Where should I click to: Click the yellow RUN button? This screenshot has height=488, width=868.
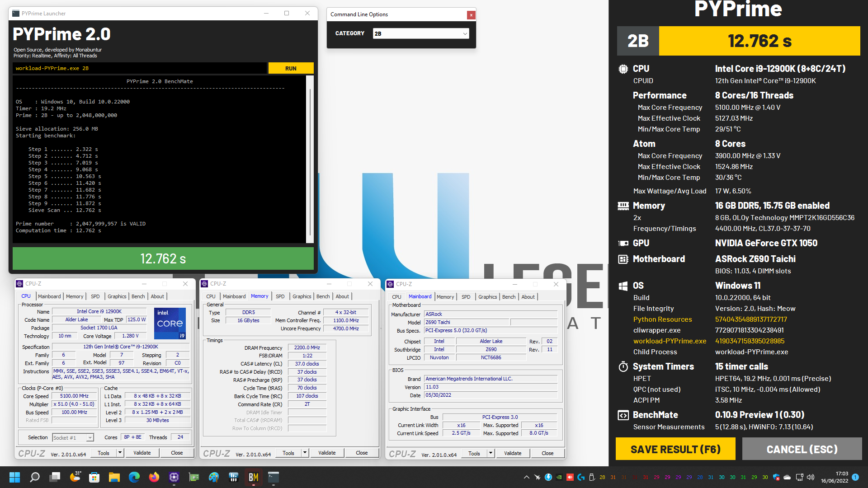(291, 68)
